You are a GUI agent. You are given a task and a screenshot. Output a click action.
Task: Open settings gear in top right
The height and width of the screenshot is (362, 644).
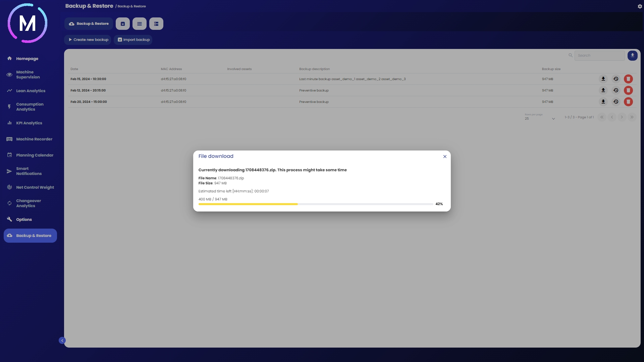pyautogui.click(x=640, y=6)
